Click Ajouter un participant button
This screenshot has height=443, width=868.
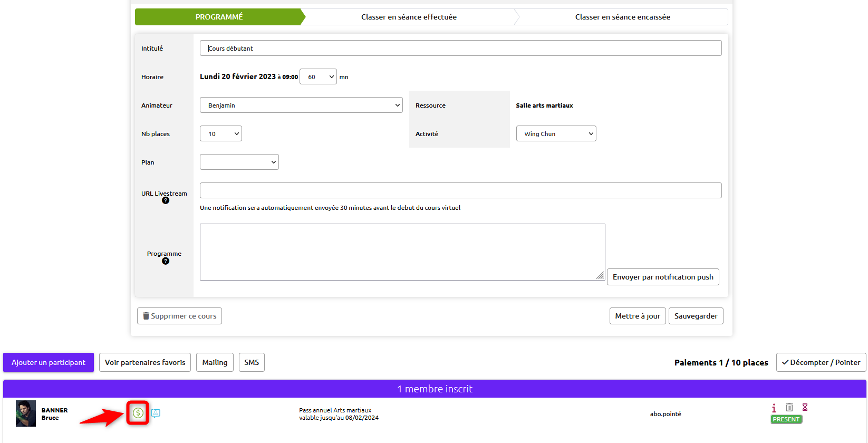(x=49, y=362)
